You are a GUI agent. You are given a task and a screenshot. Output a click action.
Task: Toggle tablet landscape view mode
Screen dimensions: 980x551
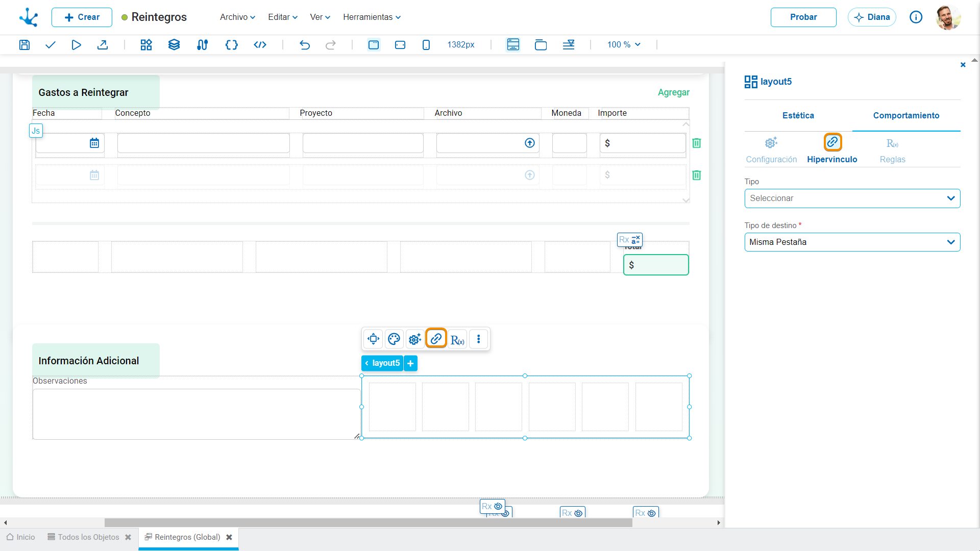click(x=400, y=45)
